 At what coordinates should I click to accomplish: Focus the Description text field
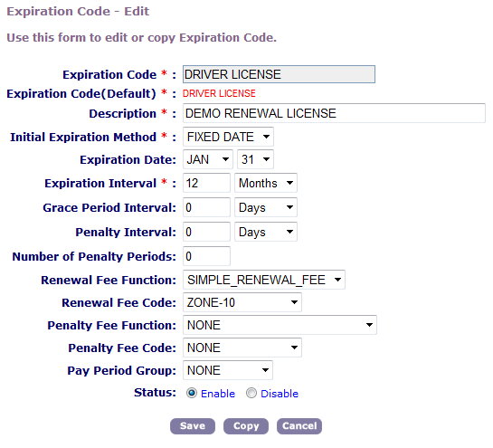[x=334, y=113]
